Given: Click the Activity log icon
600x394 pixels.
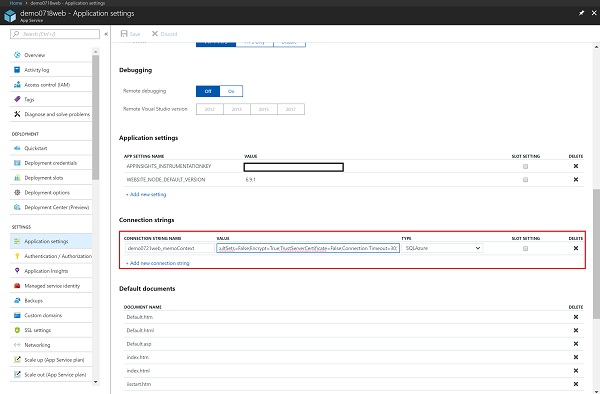Looking at the screenshot, I should tap(17, 70).
